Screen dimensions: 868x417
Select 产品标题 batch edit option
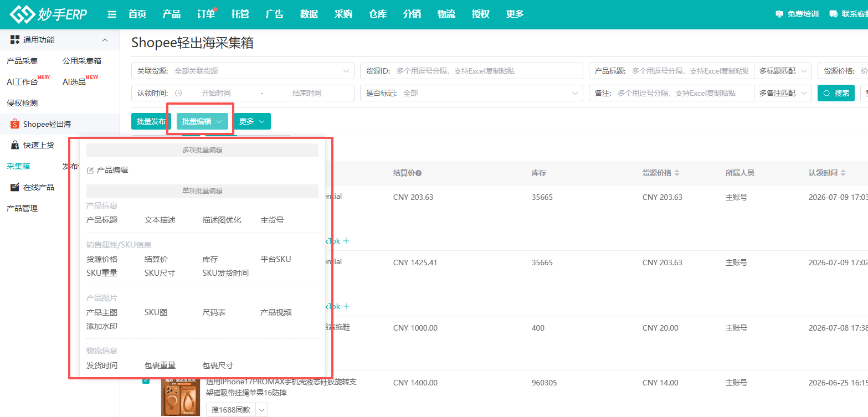pyautogui.click(x=102, y=220)
